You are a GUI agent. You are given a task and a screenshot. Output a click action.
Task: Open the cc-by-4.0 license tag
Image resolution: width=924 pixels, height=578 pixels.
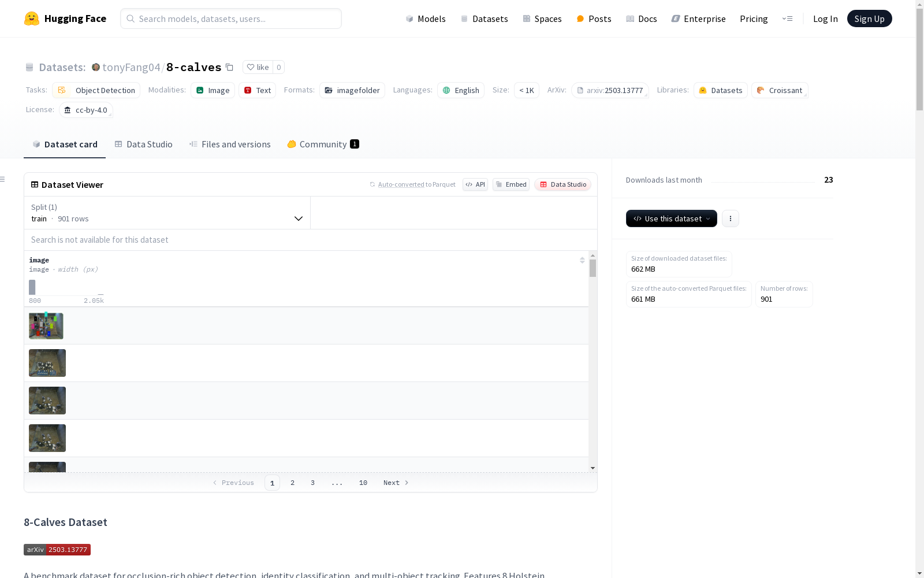(x=86, y=110)
